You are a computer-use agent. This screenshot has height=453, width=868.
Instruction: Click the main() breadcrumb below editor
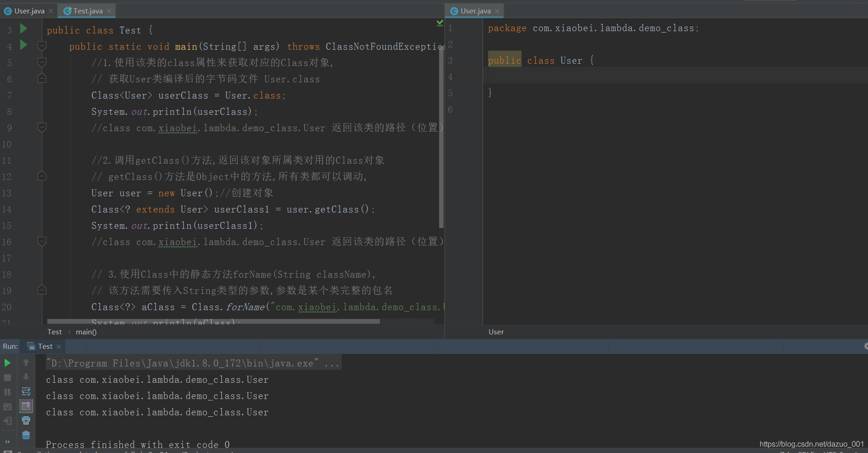click(x=86, y=332)
